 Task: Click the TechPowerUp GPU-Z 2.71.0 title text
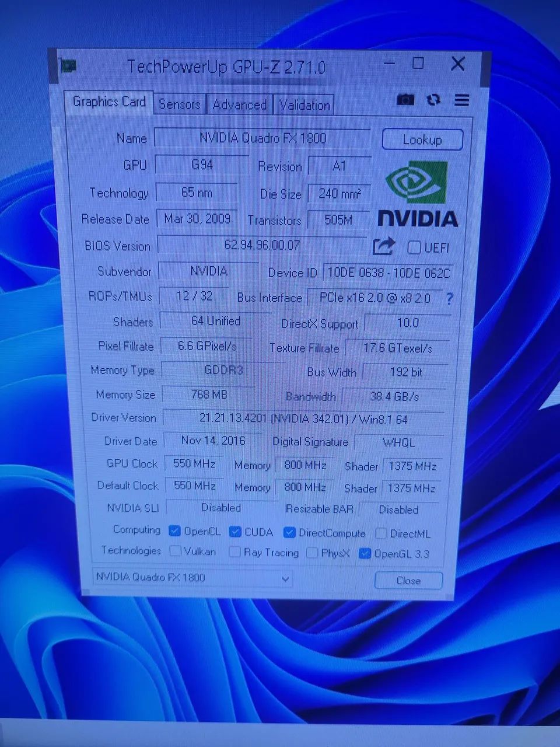226,67
